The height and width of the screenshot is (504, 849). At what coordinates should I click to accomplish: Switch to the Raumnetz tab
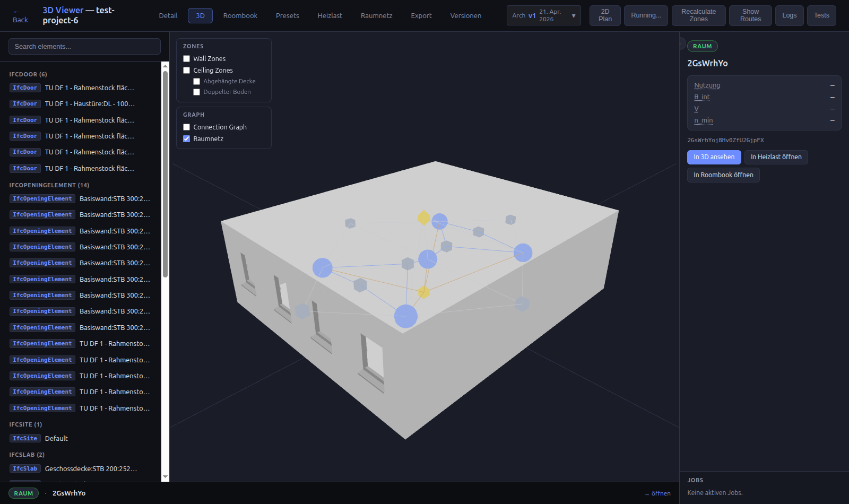(x=376, y=16)
